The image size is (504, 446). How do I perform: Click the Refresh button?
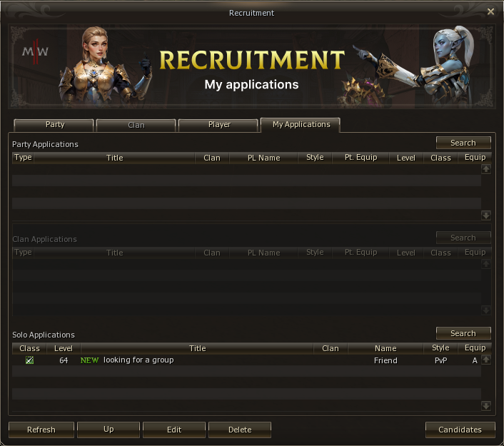[x=41, y=430]
